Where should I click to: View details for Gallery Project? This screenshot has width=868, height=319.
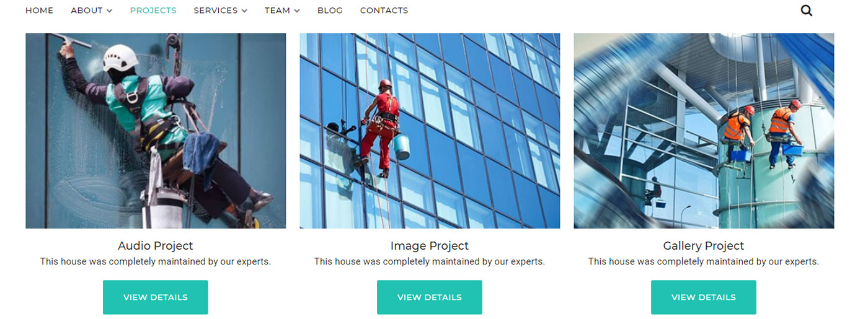[x=704, y=297]
